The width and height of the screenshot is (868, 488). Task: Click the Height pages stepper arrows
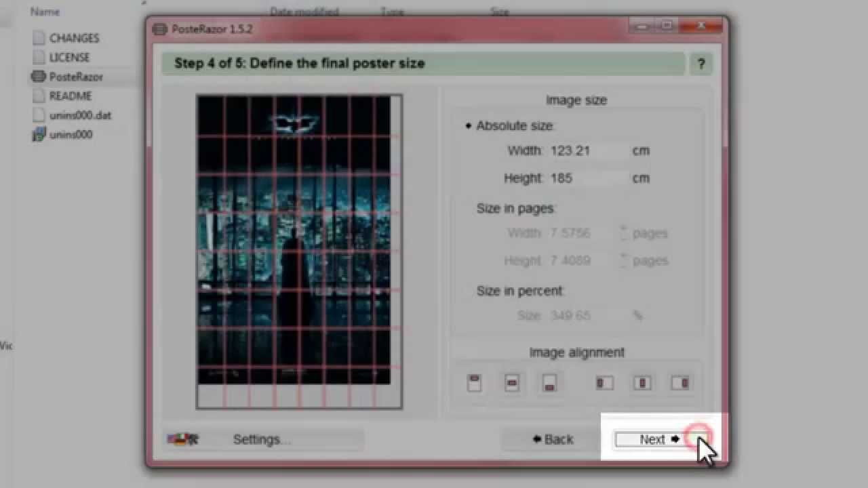(623, 261)
